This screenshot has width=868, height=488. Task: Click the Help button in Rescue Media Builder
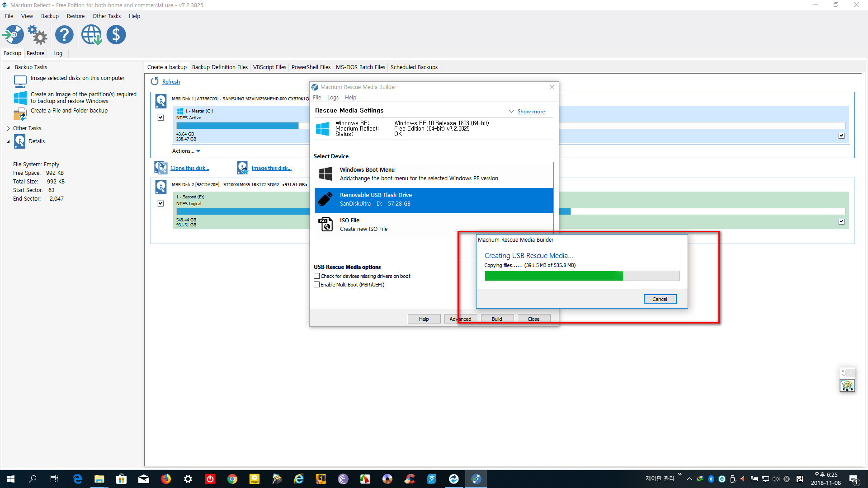coord(424,319)
